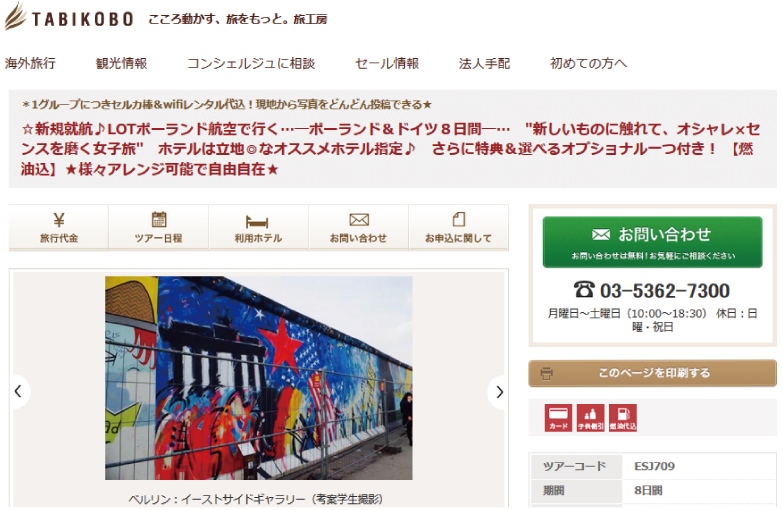This screenshot has height=510, width=783.
Task: Advance to the next slideshow photo
Action: point(499,392)
